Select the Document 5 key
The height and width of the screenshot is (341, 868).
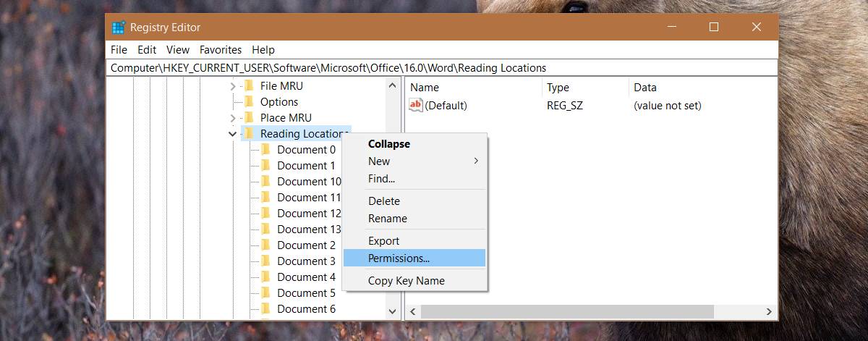tap(306, 293)
